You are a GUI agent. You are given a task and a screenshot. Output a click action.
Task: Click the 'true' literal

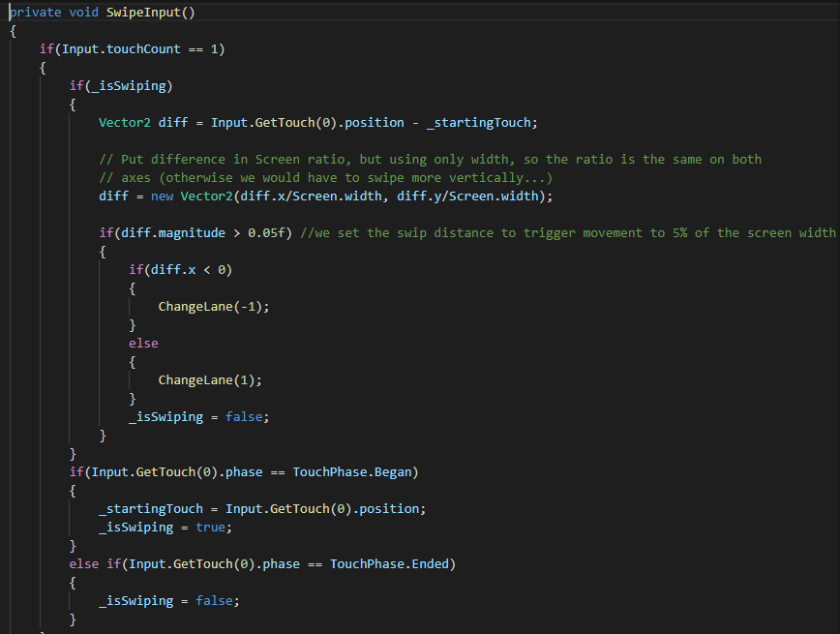pyautogui.click(x=210, y=528)
